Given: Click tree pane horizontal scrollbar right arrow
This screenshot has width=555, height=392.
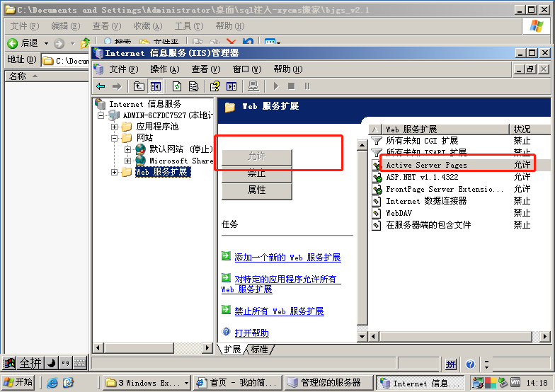Looking at the screenshot, I should (x=208, y=348).
